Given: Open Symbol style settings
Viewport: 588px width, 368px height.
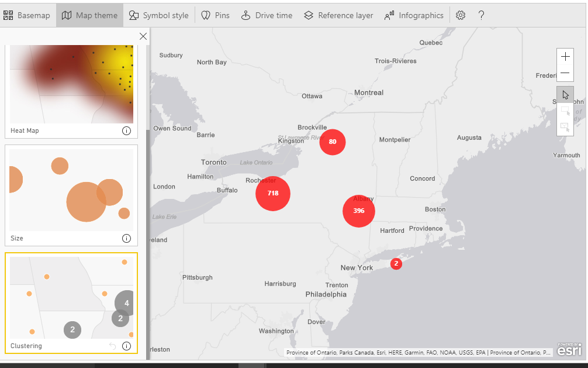Looking at the screenshot, I should tap(158, 15).
